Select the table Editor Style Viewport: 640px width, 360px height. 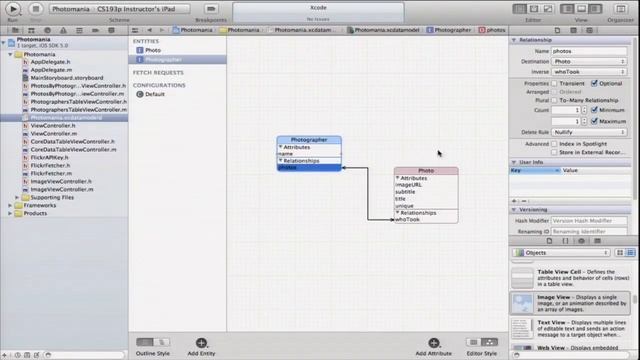tap(473, 342)
